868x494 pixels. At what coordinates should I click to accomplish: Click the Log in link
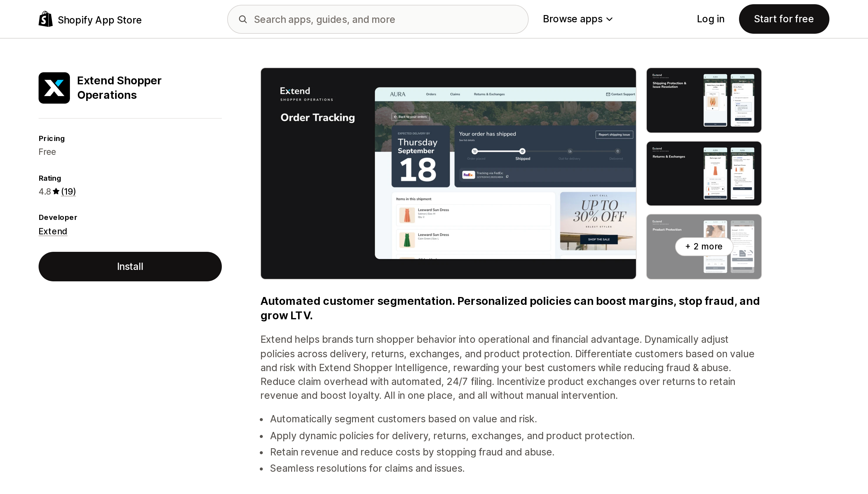coord(710,19)
